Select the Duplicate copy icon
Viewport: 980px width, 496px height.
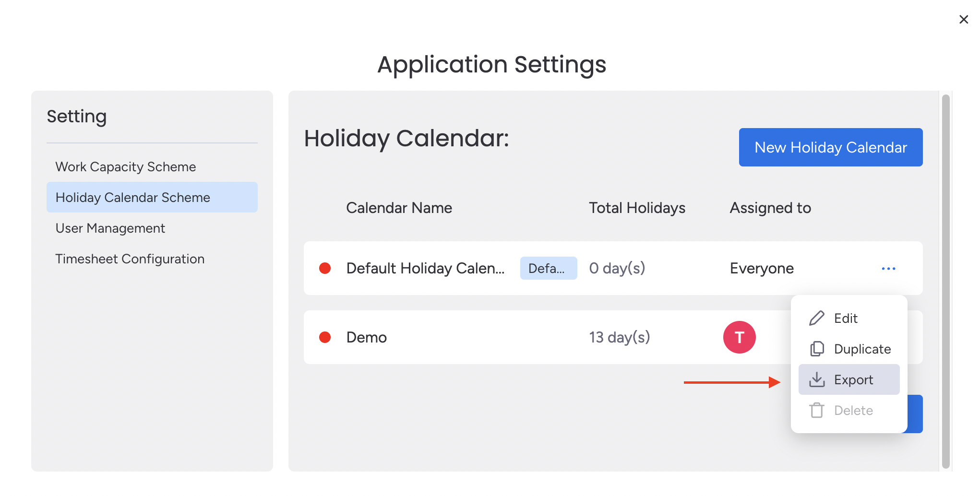click(x=817, y=349)
